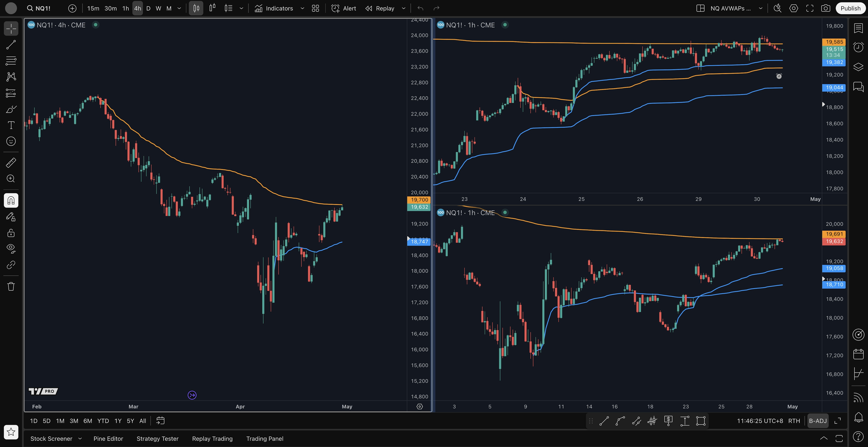The height and width of the screenshot is (447, 868).
Task: Expand the Stock Screener dropdown
Action: (x=80, y=439)
